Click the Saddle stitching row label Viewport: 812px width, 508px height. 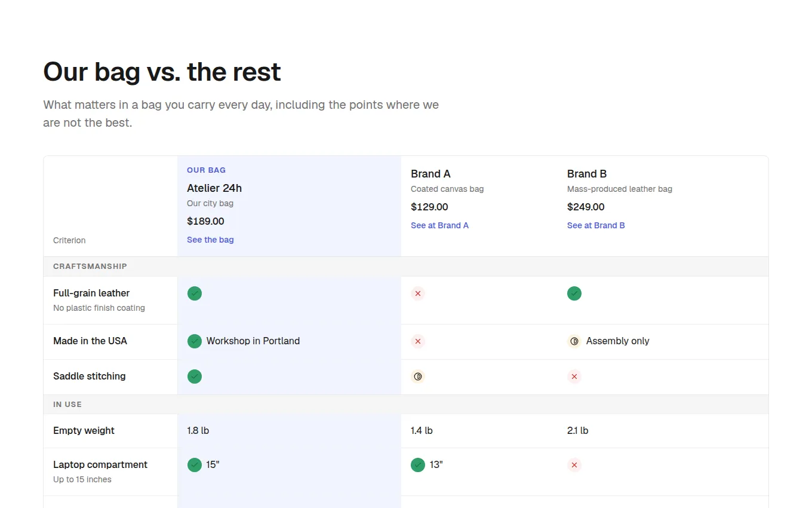[x=90, y=376]
